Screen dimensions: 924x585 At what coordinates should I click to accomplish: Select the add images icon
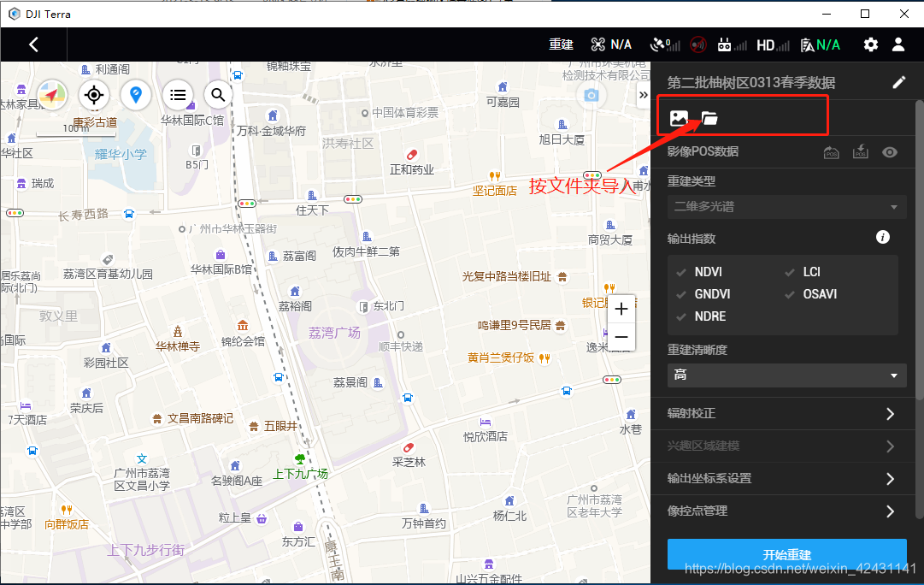click(x=679, y=119)
